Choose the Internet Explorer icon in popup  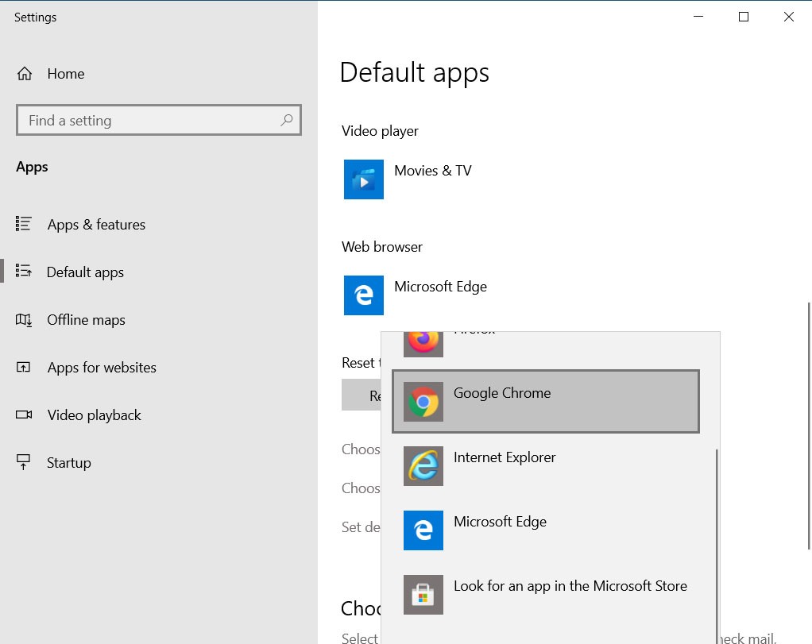click(423, 466)
